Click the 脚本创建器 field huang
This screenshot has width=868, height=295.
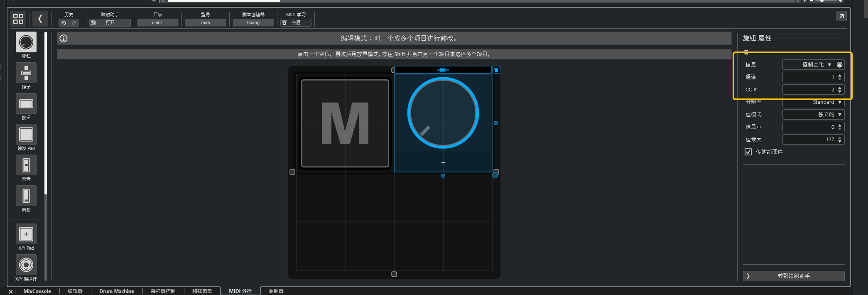[253, 23]
